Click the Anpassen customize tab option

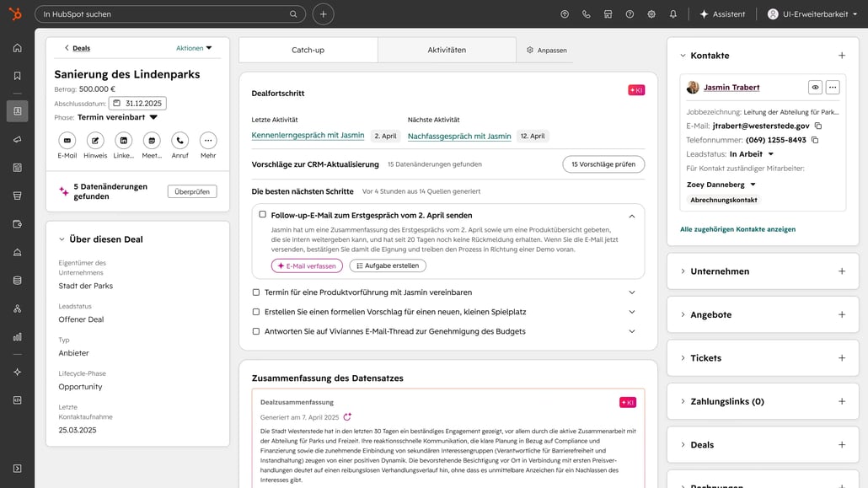pos(546,51)
